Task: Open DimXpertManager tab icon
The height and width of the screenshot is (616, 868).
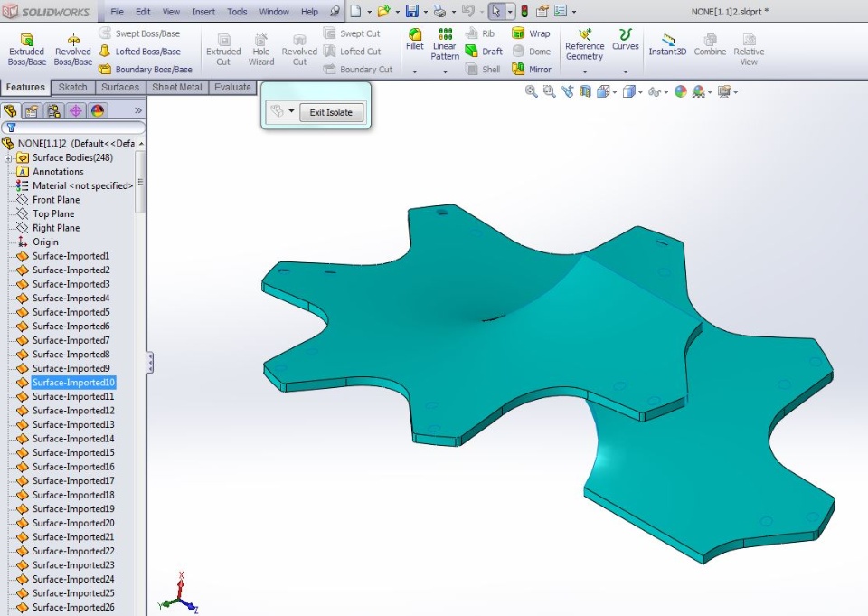Action: [76, 110]
